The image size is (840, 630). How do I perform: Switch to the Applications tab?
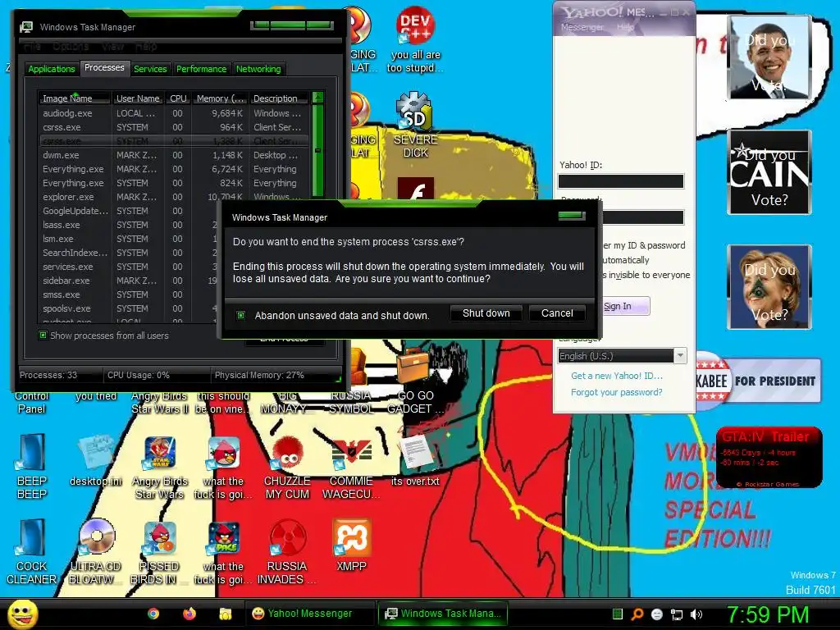click(x=52, y=69)
